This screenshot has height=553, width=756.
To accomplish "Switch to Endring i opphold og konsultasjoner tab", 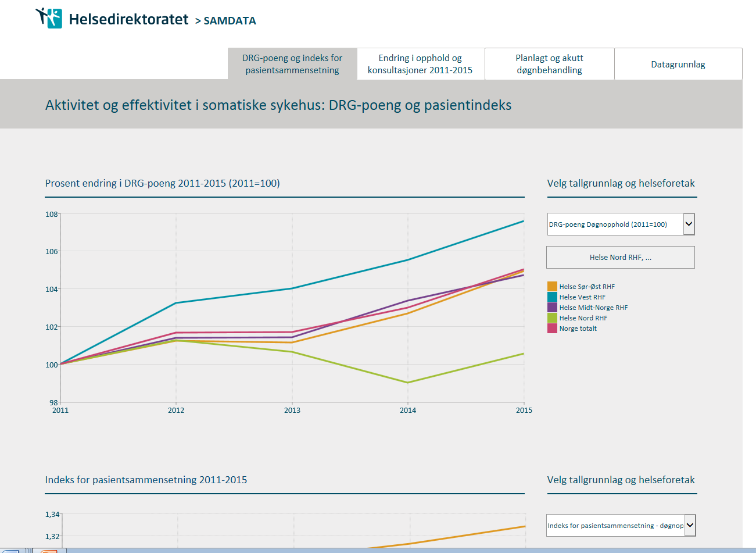I will click(x=420, y=64).
